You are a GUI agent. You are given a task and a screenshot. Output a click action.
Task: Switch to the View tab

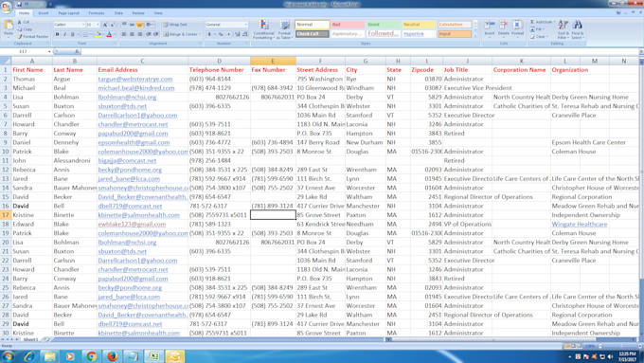pyautogui.click(x=158, y=13)
